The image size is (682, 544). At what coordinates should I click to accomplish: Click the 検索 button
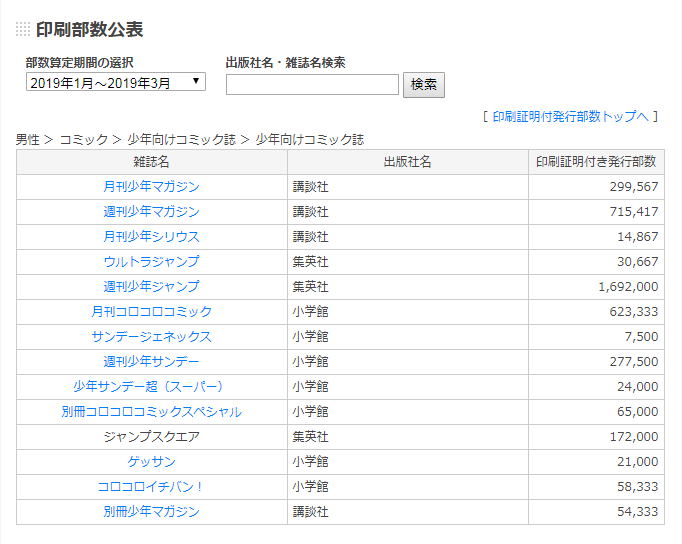pyautogui.click(x=424, y=85)
